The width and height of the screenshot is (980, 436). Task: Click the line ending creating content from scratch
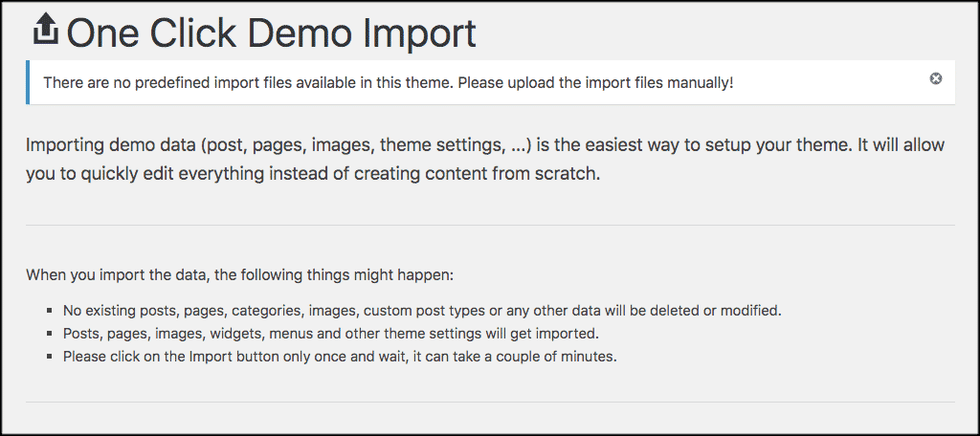[x=313, y=174]
